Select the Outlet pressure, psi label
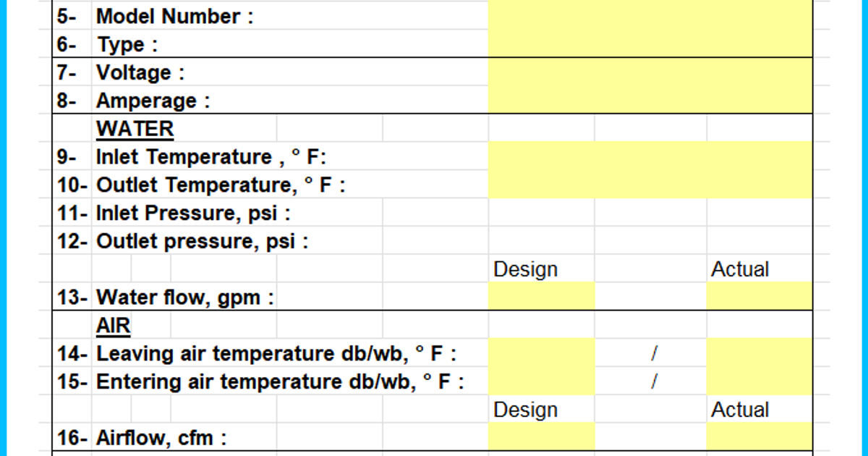Screen dimensions: 868x456 click(x=203, y=241)
